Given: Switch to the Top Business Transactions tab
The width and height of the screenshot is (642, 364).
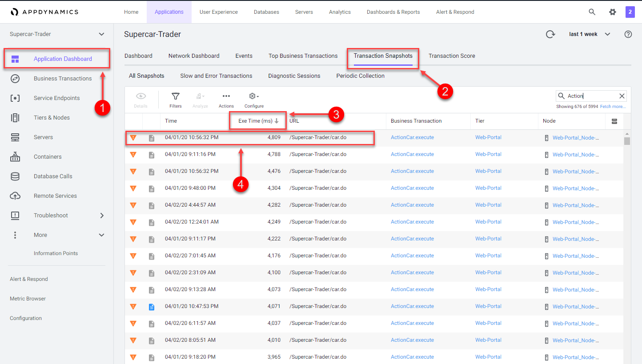Looking at the screenshot, I should pyautogui.click(x=303, y=56).
